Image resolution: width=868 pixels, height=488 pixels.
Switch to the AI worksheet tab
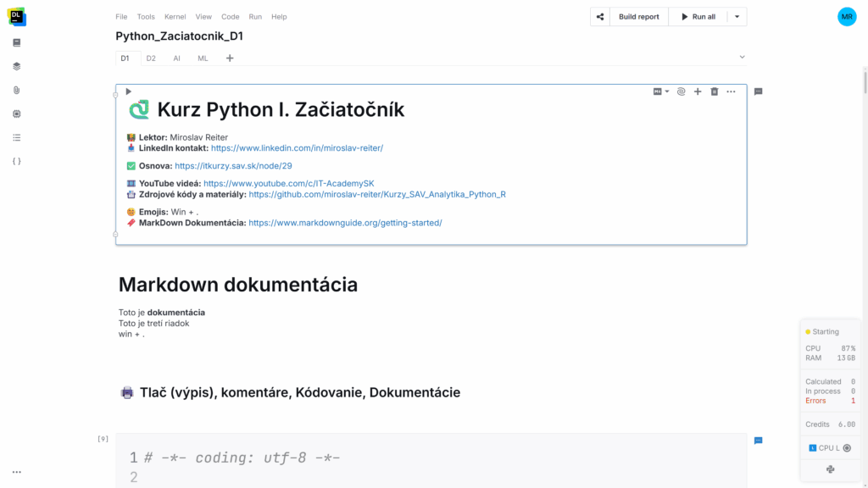pos(176,58)
